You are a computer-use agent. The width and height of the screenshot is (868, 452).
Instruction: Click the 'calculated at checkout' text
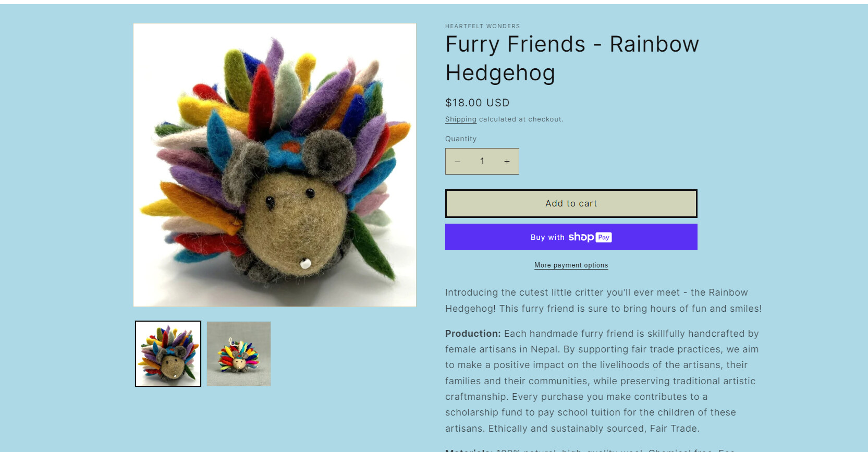pyautogui.click(x=521, y=119)
